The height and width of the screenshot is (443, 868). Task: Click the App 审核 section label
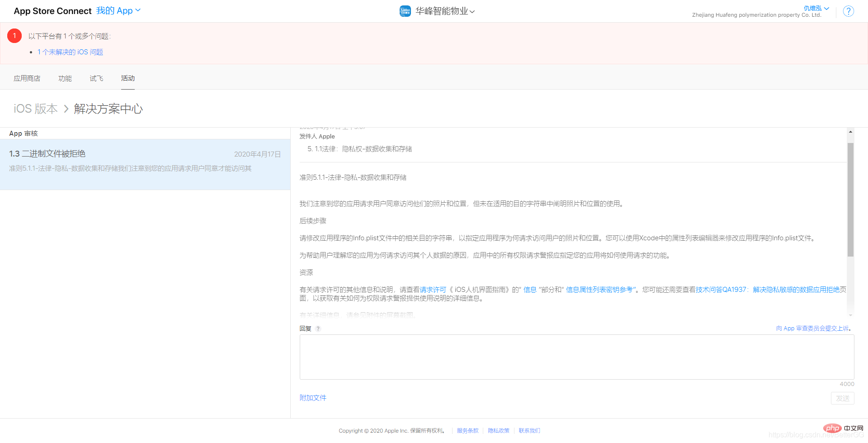point(24,133)
